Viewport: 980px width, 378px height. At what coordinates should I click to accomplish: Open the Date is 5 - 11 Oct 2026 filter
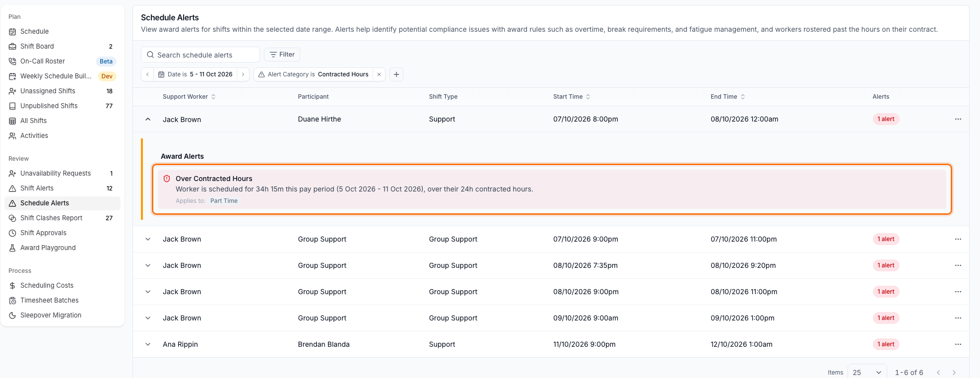point(195,74)
